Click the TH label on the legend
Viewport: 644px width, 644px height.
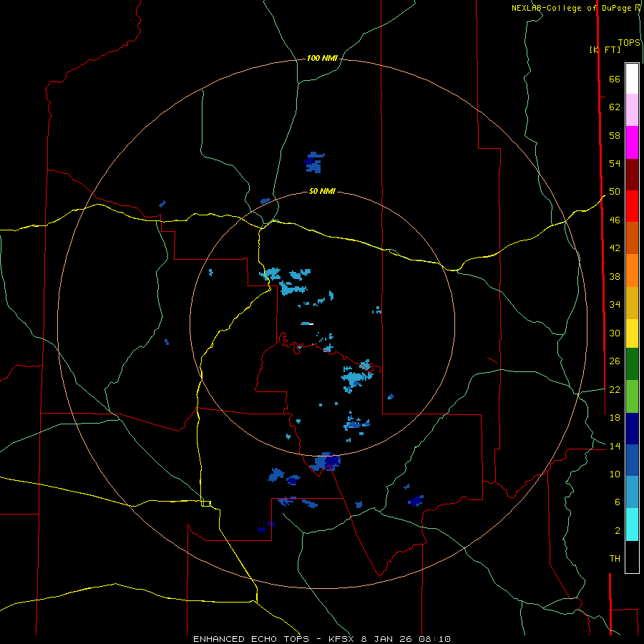click(x=615, y=558)
